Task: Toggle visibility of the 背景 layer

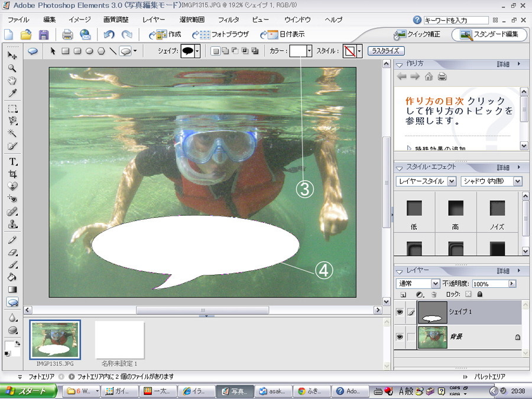Action: [x=400, y=337]
